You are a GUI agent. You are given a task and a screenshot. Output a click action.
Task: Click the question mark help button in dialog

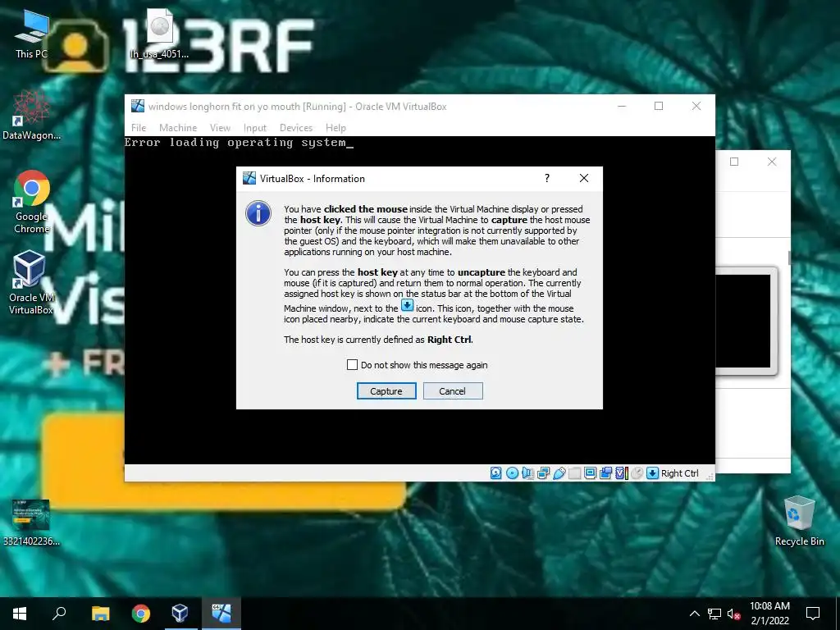[x=547, y=178]
